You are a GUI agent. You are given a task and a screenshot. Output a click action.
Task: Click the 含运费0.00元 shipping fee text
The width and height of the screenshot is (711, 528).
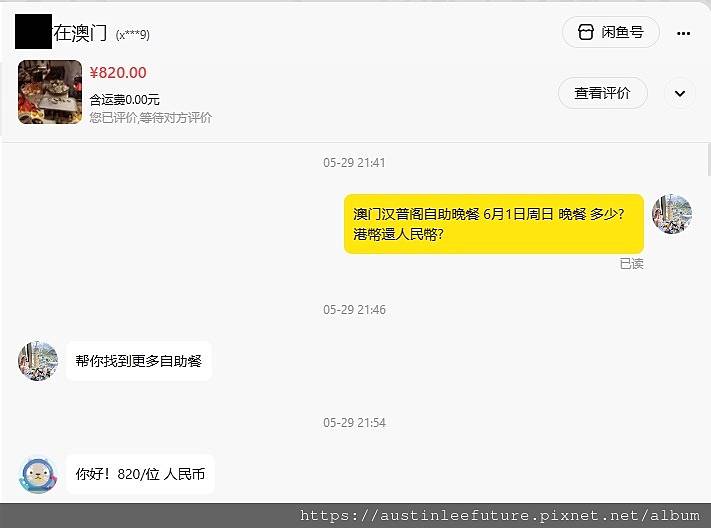[x=124, y=99]
